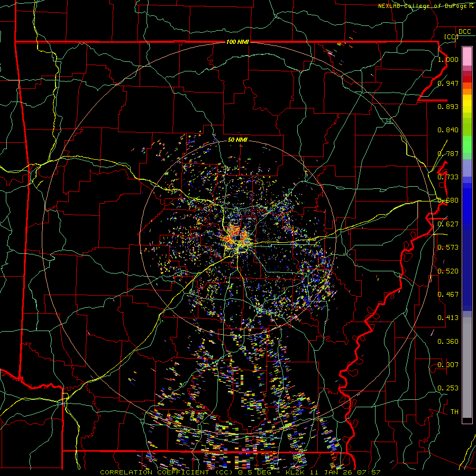Click the 0.947 scale value

click(448, 83)
